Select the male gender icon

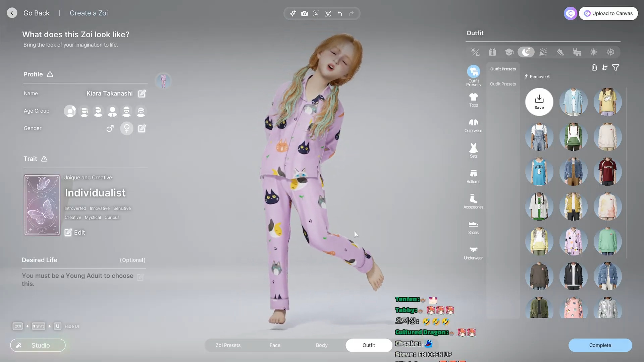110,128
